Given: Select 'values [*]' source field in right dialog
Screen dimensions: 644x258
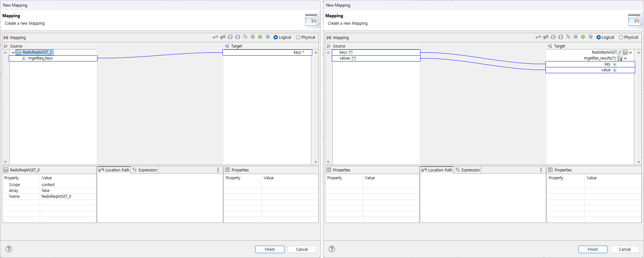Looking at the screenshot, I should pos(376,58).
